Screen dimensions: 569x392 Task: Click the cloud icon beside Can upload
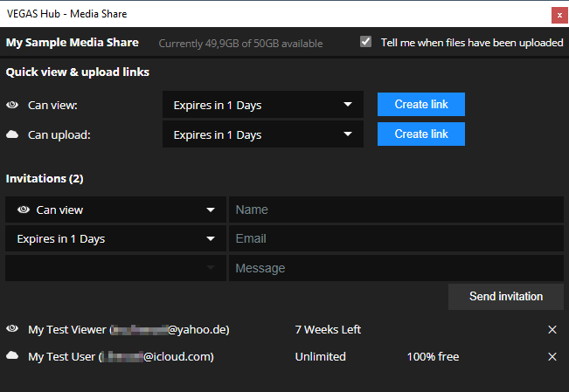point(12,135)
